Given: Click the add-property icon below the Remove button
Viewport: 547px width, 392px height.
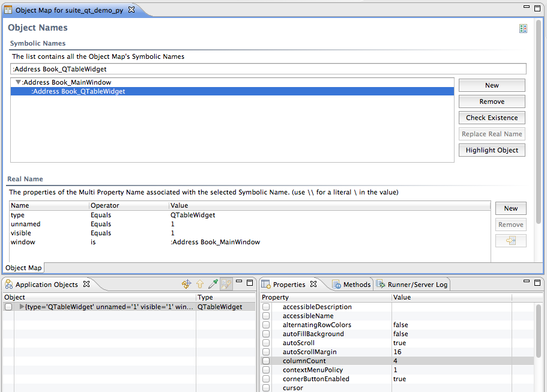Looking at the screenshot, I should pyautogui.click(x=510, y=241).
